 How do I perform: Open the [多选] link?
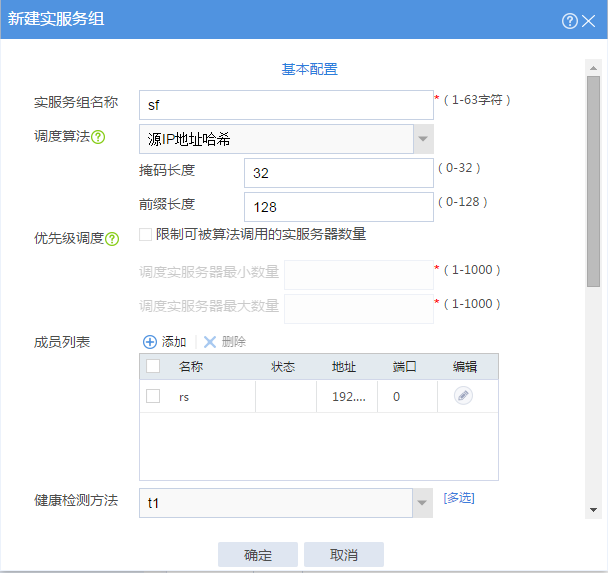point(459,498)
